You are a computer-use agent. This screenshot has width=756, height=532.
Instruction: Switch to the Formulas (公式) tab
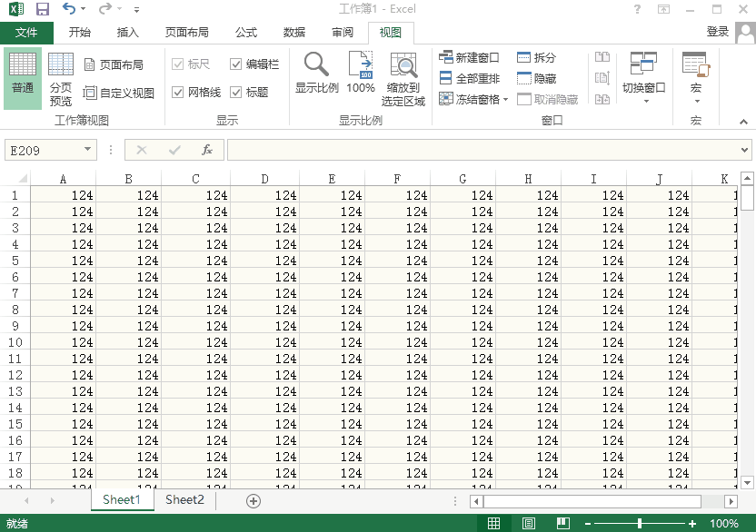point(246,33)
